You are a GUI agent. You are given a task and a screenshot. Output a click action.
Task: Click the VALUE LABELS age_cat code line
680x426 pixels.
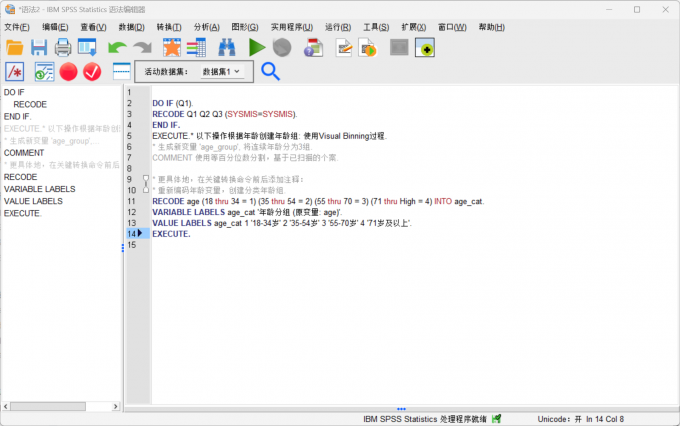[282, 223]
